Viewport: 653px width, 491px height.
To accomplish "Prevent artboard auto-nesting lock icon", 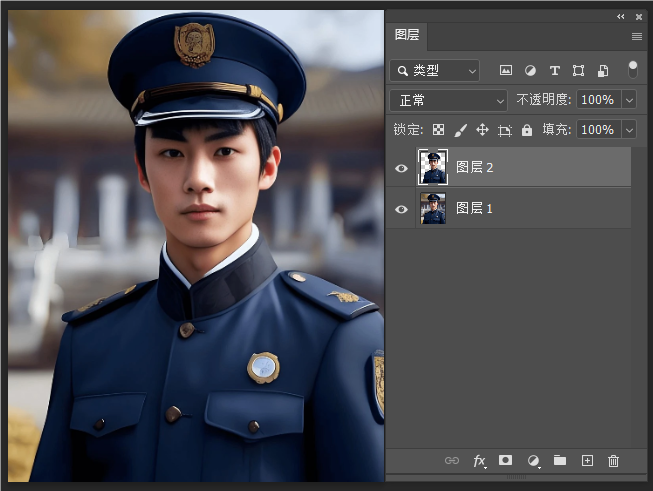I will (505, 131).
